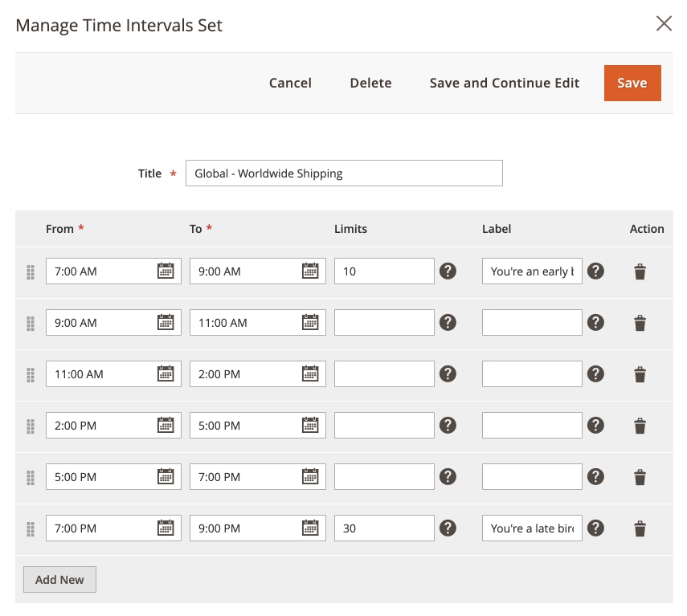Open time picker for 9:00 AM From field

[x=166, y=323]
